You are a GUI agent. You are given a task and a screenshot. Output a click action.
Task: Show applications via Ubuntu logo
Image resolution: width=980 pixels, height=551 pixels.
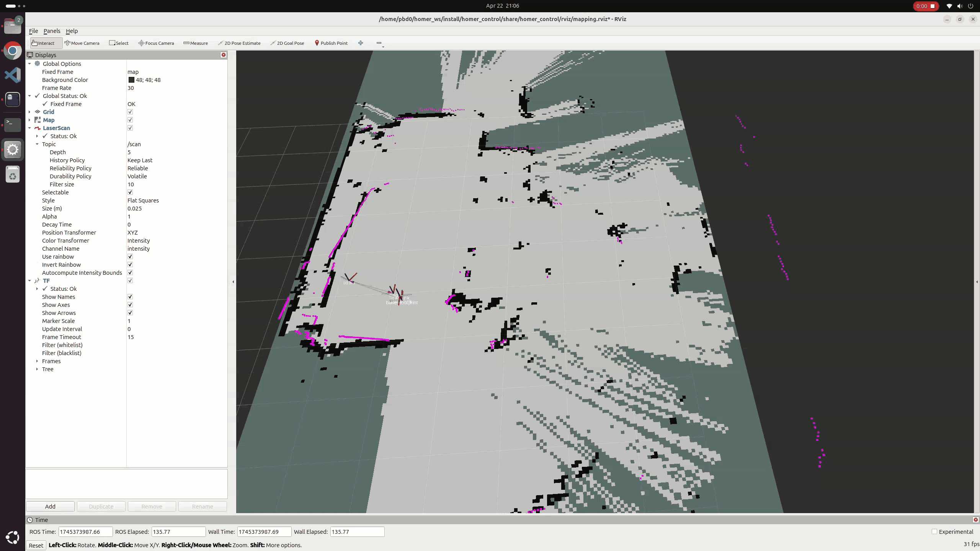pos(13,537)
